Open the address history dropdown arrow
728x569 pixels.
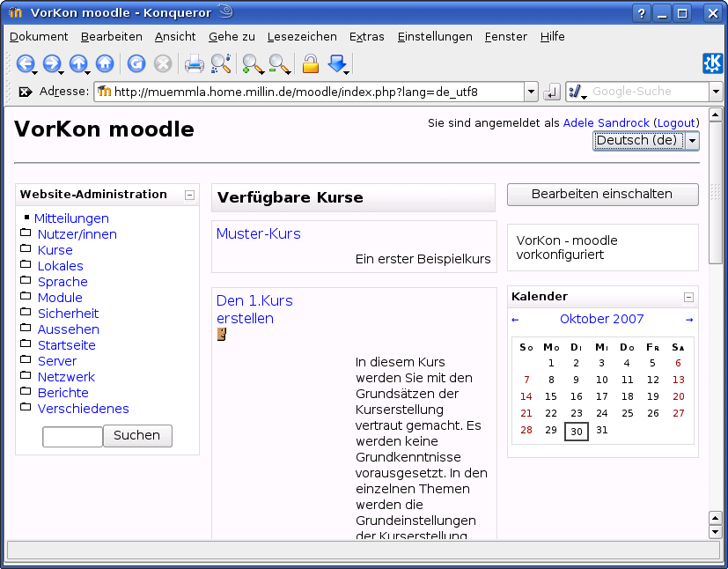coord(531,92)
